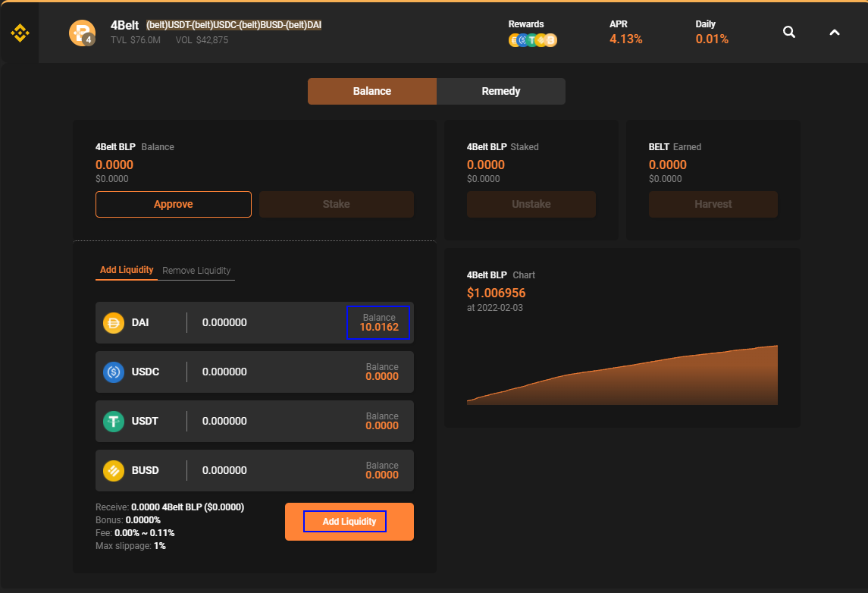Click the Stake button
This screenshot has height=593, width=868.
[x=337, y=204]
